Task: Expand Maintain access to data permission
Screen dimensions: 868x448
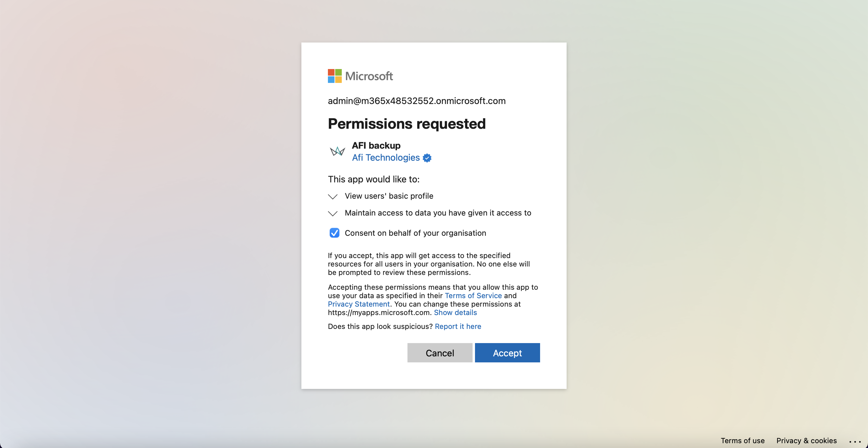Action: pos(332,213)
